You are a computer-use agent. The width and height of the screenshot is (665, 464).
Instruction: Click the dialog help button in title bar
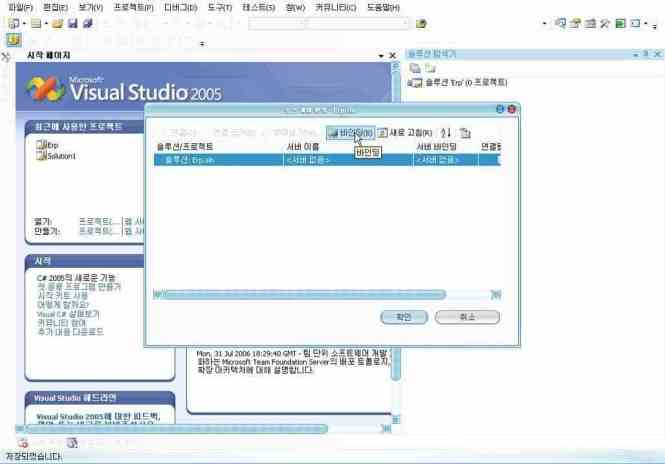500,109
